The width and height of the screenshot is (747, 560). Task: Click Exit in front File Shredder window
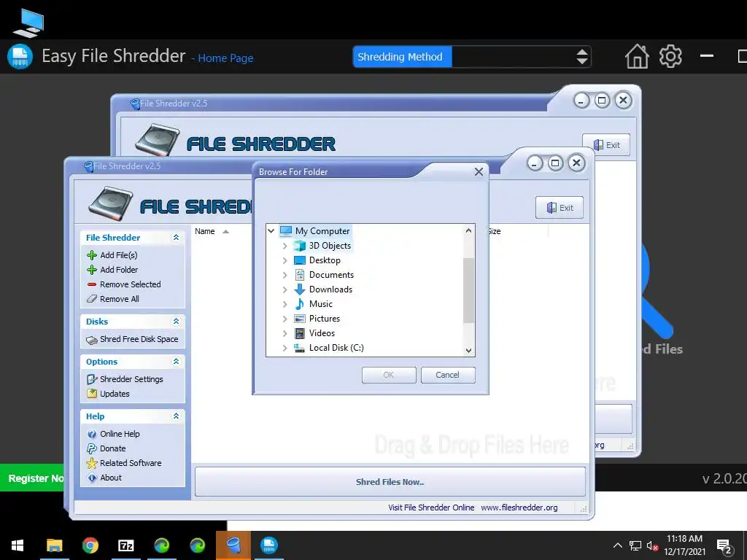pos(560,208)
